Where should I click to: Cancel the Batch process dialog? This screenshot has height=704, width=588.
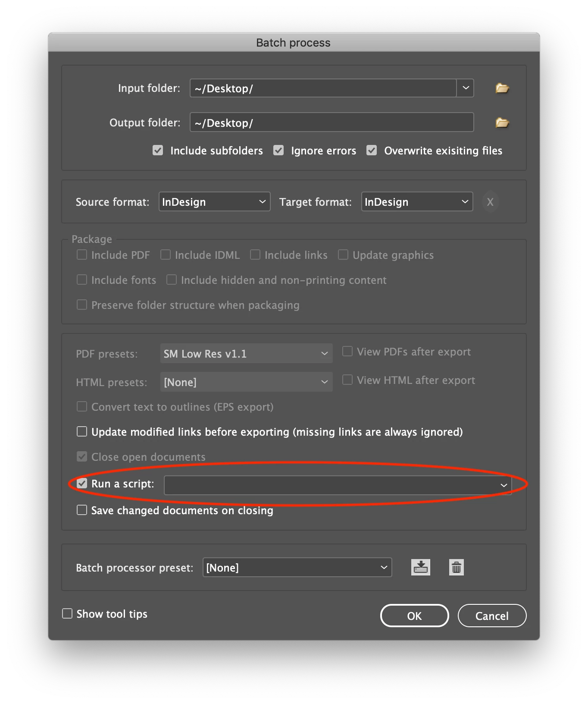492,616
